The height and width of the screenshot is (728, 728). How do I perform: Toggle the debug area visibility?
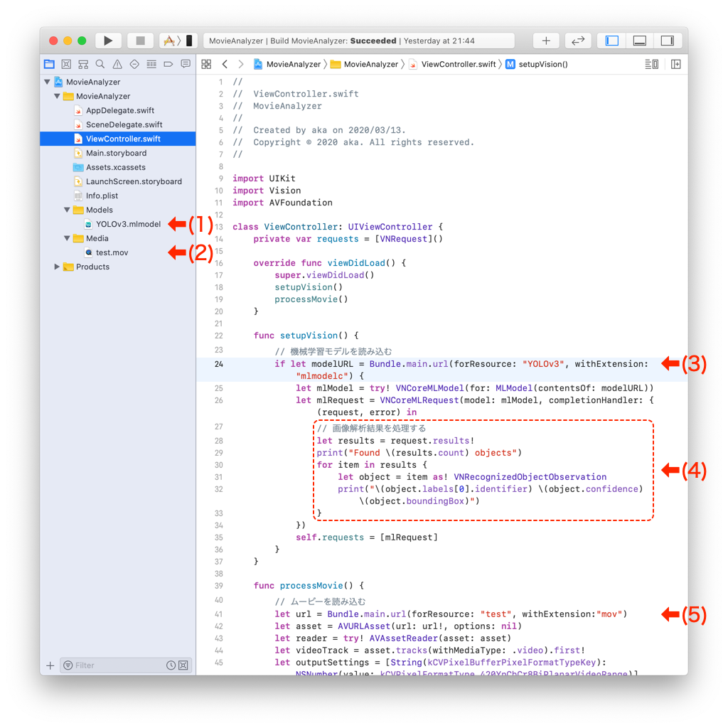pyautogui.click(x=640, y=41)
